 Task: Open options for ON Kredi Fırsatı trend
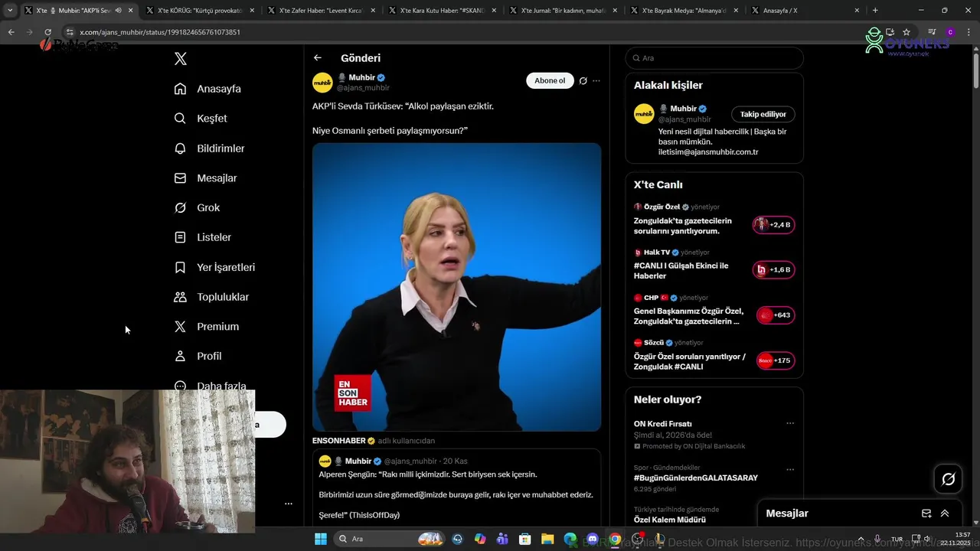790,423
